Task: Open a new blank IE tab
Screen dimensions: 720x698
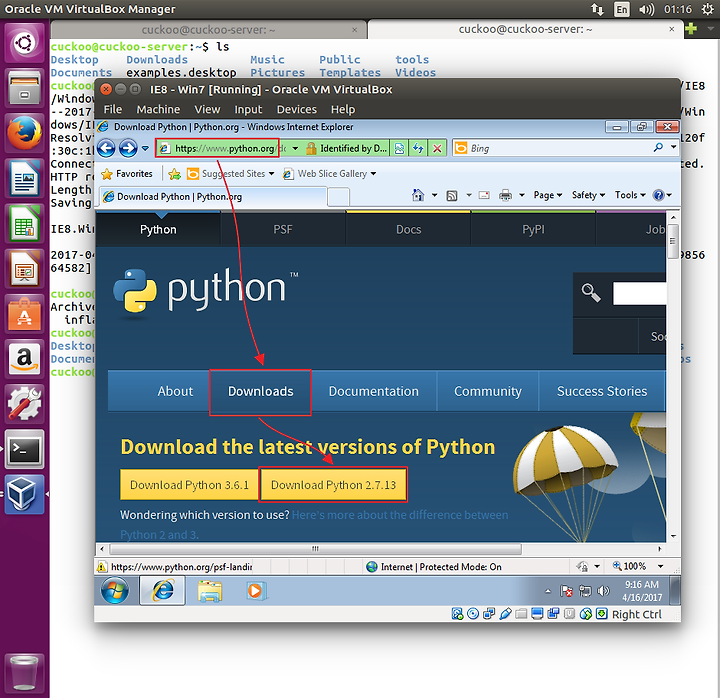Action: (x=338, y=197)
